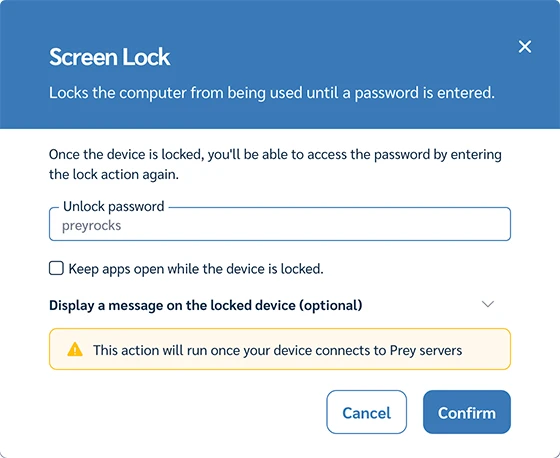
Task: Click the 'Keep apps open while the device is locked' label
Action: 196,269
